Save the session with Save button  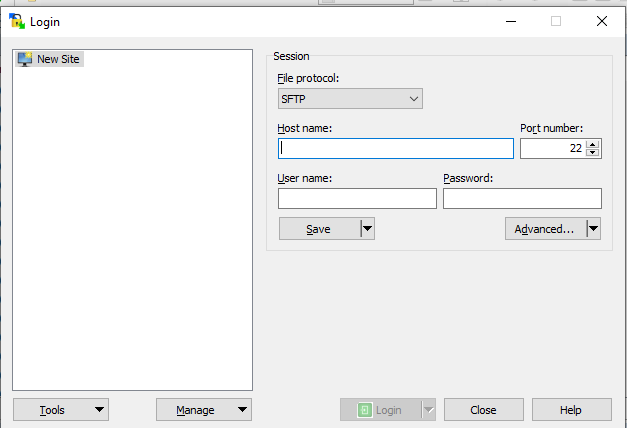(x=319, y=229)
